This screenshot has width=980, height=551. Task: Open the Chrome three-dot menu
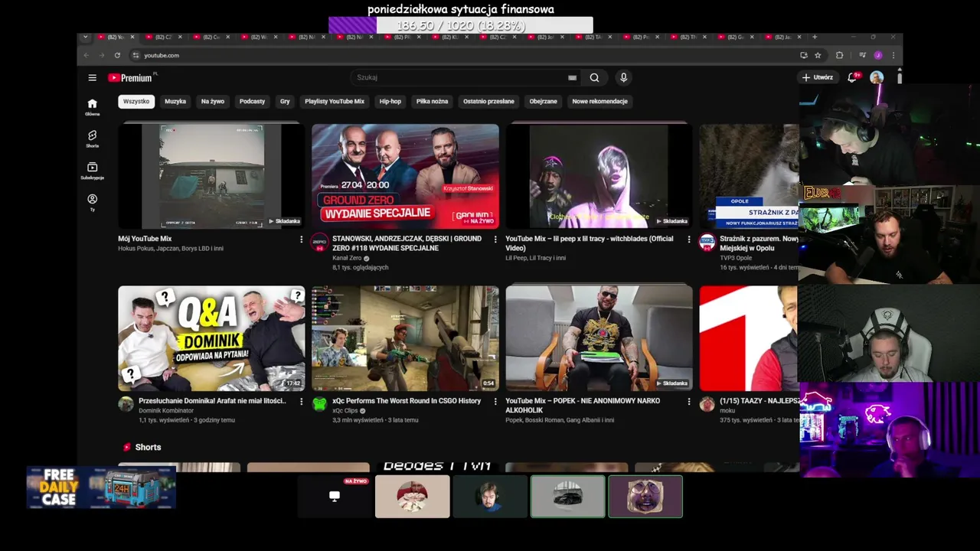tap(893, 55)
